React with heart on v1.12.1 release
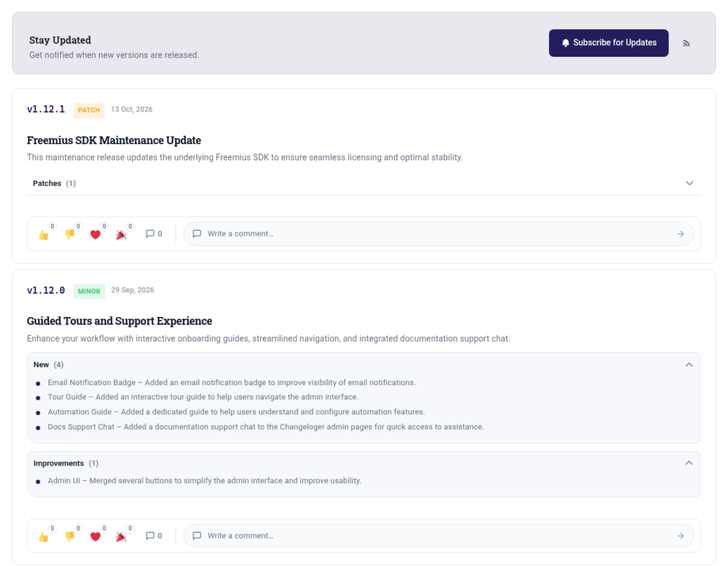 pos(96,234)
